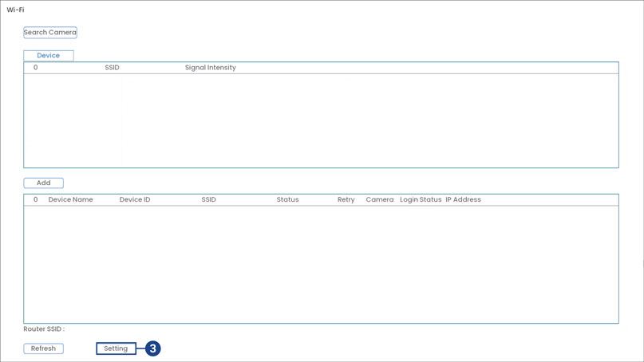The height and width of the screenshot is (362, 644).
Task: Click SSID header in lower added-devices table
Action: point(209,200)
